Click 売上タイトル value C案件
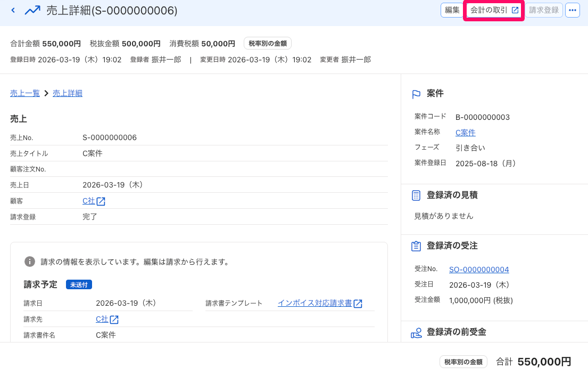Viewport: 588px width, 375px height. 92,153
